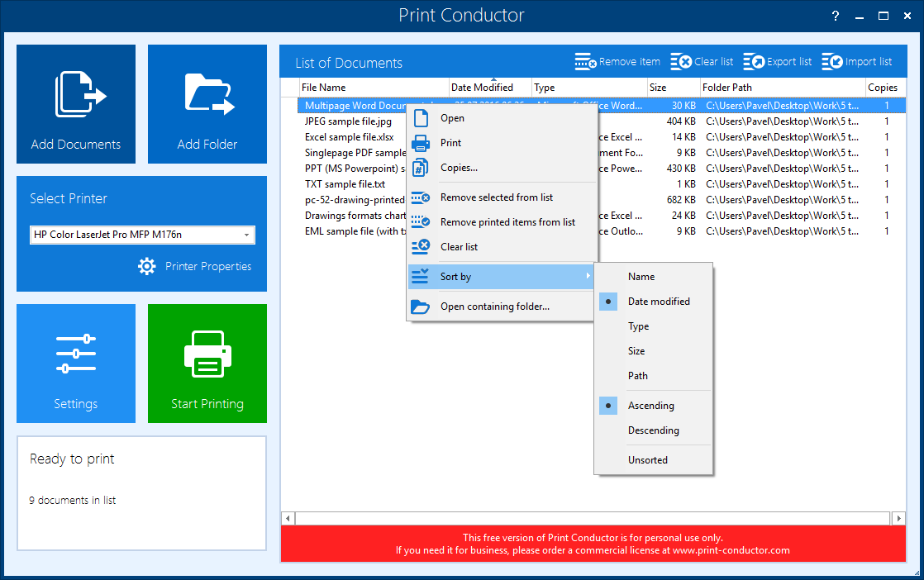Viewport: 924px width, 580px height.
Task: Click the Type column header
Action: [589, 87]
